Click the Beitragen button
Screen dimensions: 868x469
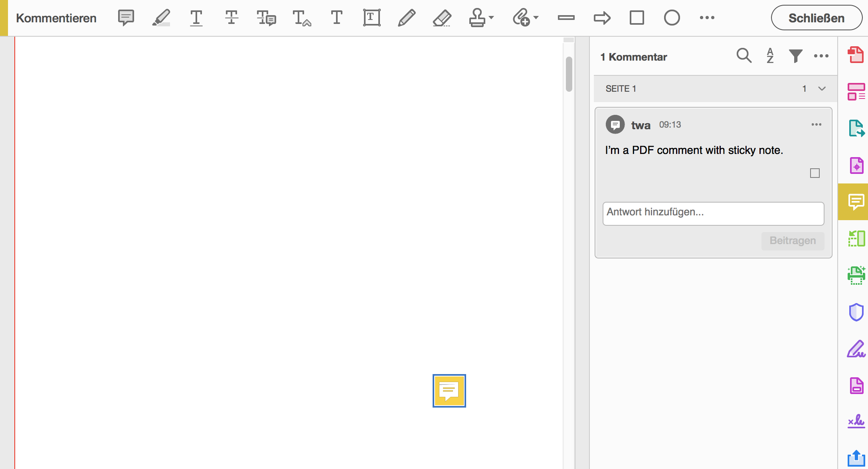pyautogui.click(x=792, y=241)
